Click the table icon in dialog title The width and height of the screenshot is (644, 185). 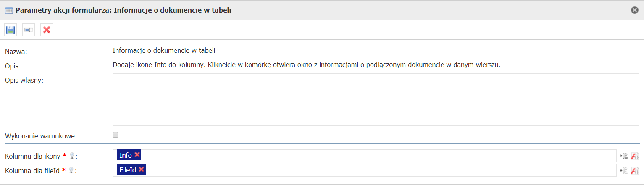click(x=9, y=10)
